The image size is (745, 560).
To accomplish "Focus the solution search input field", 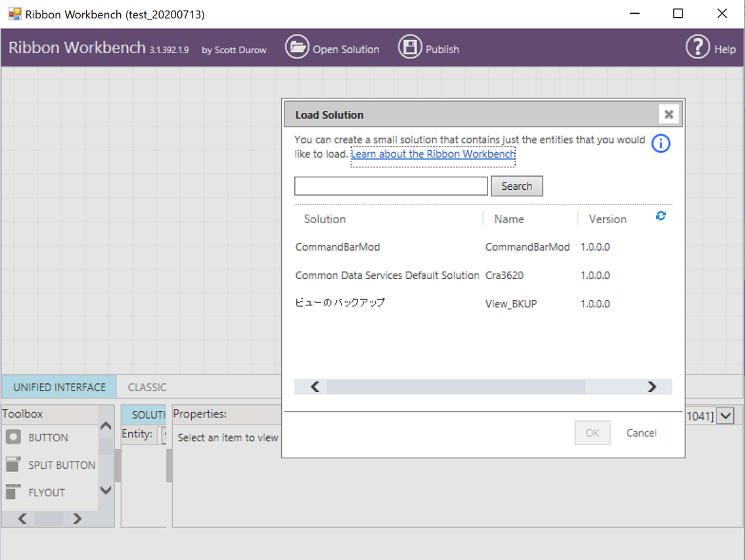I will (391, 186).
